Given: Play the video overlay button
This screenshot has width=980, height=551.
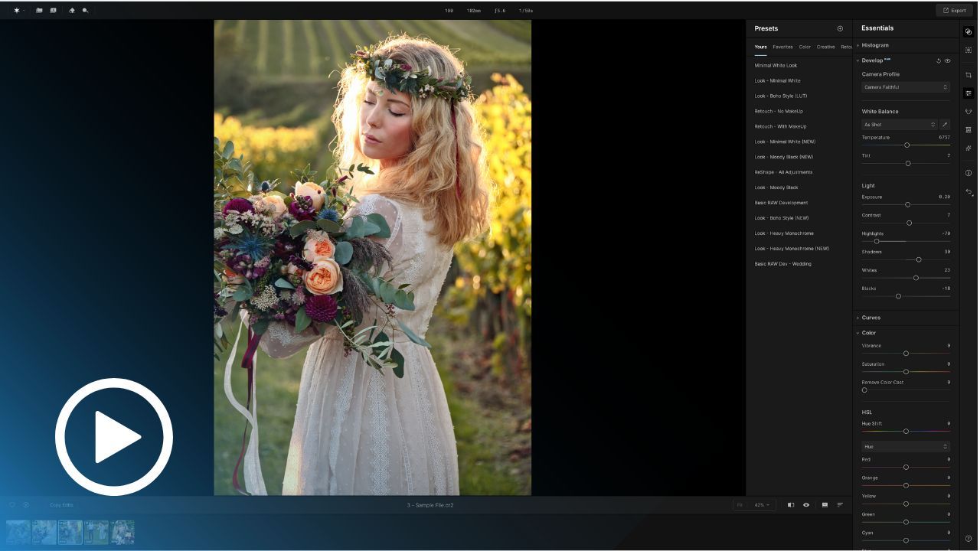Looking at the screenshot, I should pyautogui.click(x=114, y=437).
